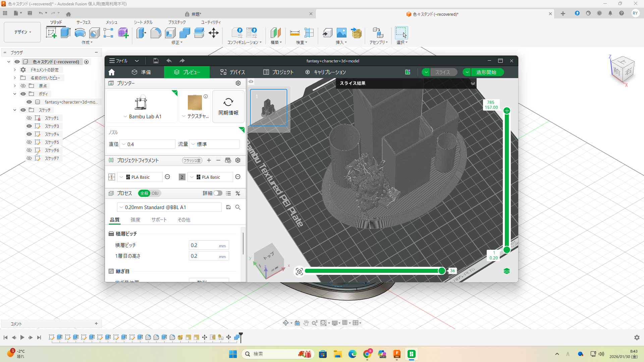
Task: Toggle visibility of ボディ folder
Action: [x=23, y=94]
